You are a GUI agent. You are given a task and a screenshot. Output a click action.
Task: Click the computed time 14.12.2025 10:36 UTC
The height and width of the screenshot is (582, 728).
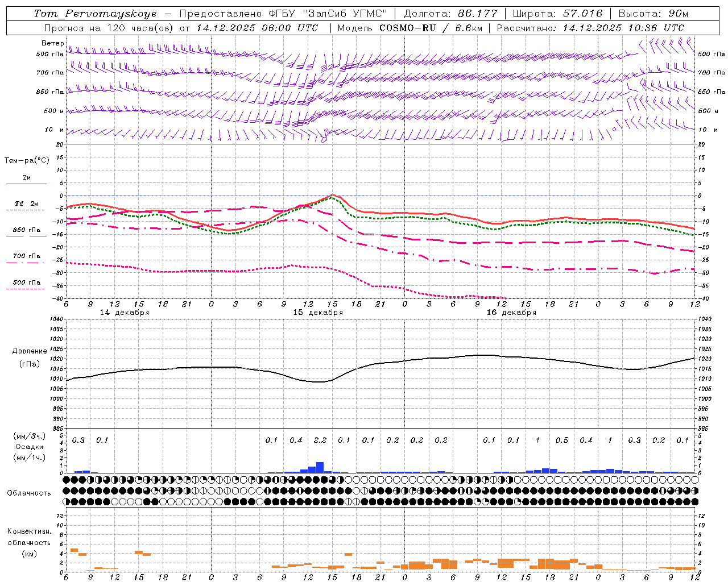click(623, 28)
